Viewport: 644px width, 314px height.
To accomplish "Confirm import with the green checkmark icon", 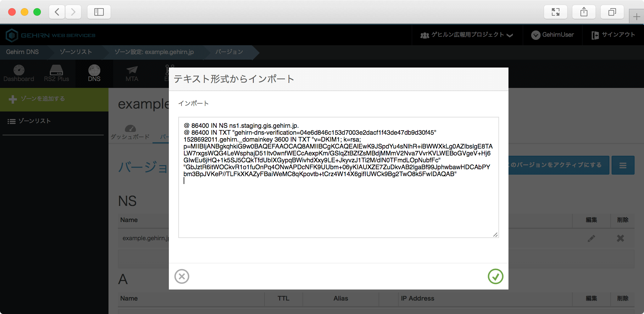I will click(495, 276).
